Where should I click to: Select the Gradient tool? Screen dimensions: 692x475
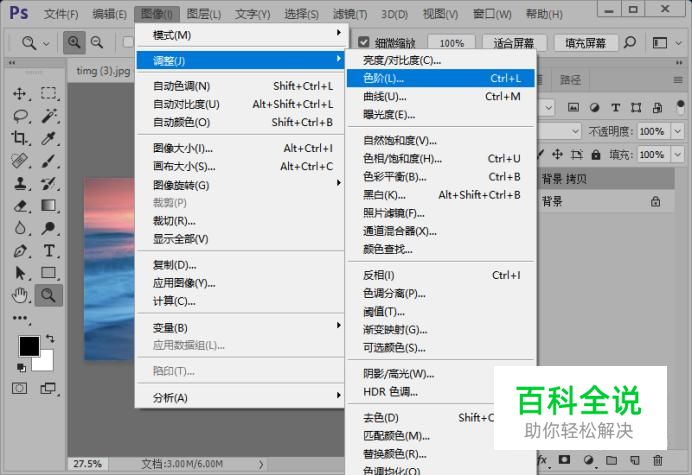tap(49, 206)
